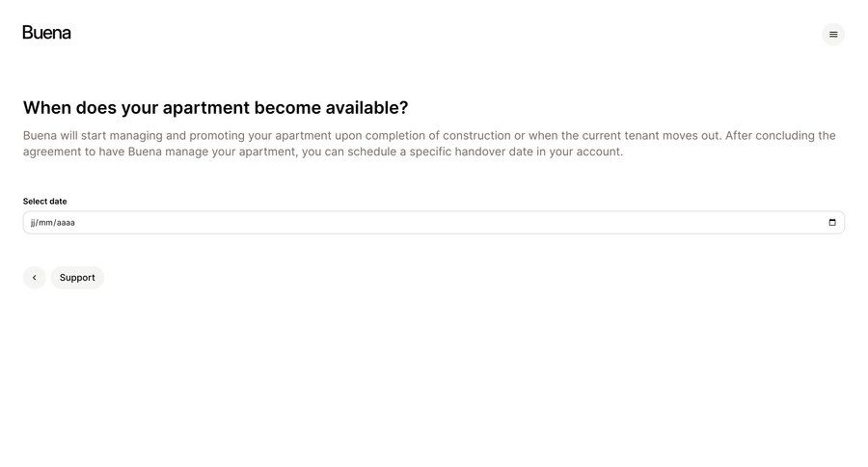Click the 'Select date' label
The height and width of the screenshot is (467, 868).
click(44, 201)
